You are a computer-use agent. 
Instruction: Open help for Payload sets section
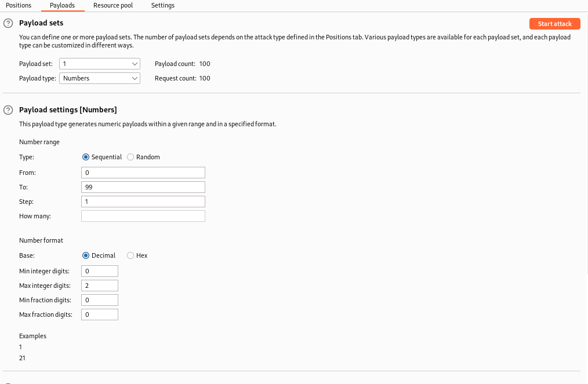pyautogui.click(x=8, y=23)
